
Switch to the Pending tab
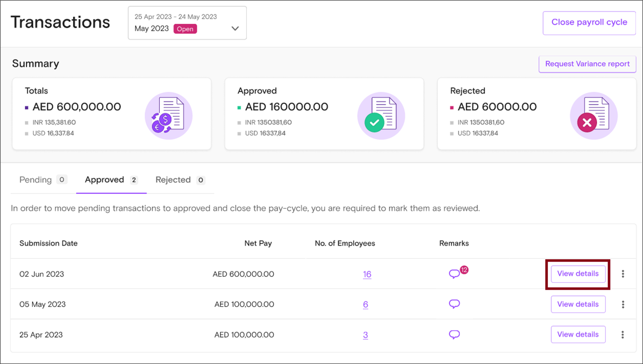tap(43, 180)
